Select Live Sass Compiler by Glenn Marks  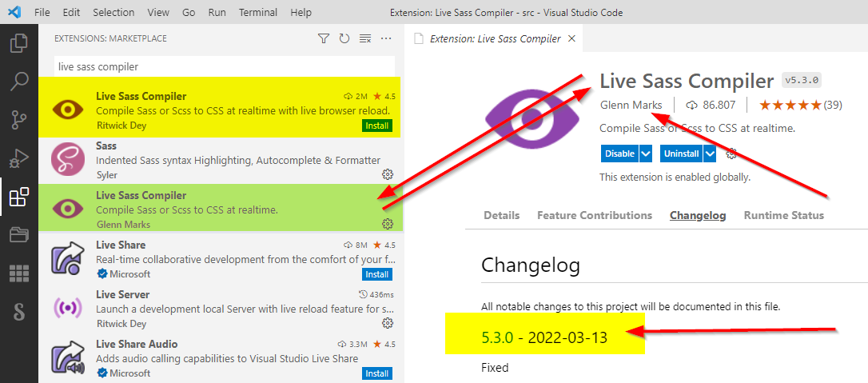(x=221, y=208)
